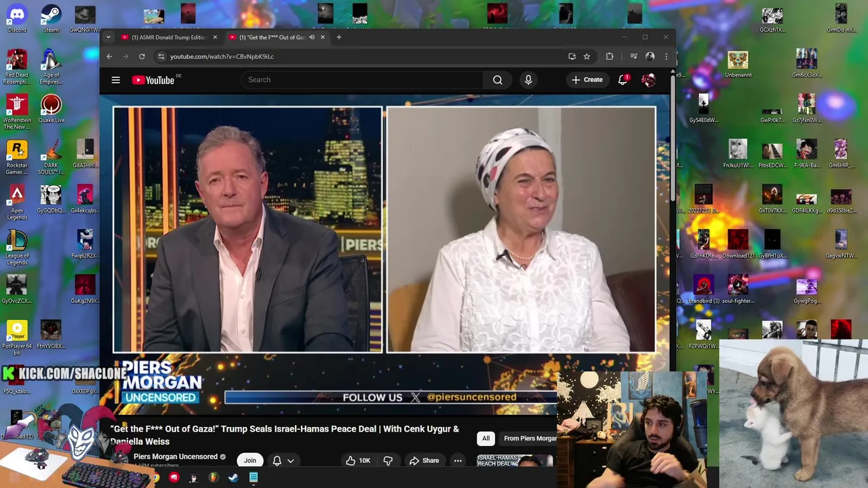
Task: Open Piers Morgan Uncensored channel link
Action: click(x=175, y=457)
